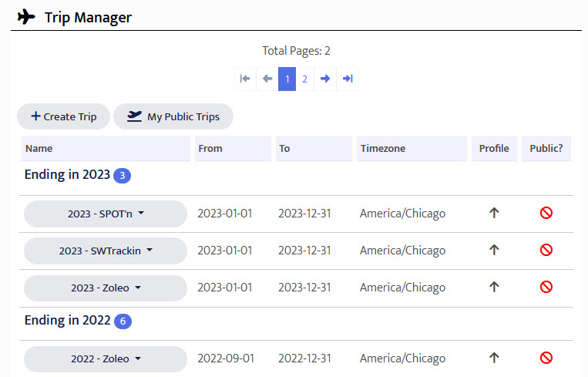Viewport: 588px width, 377px height.
Task: Select page 1 in pagination
Action: coord(287,79)
